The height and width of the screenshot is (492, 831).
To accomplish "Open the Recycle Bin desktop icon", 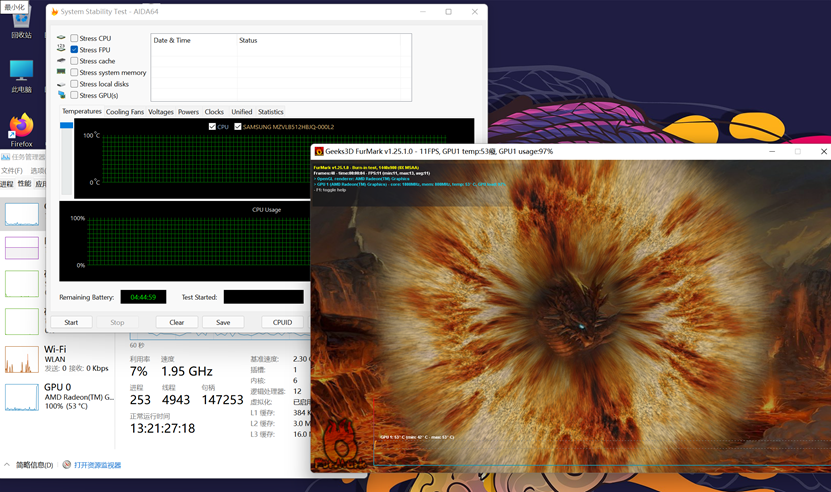I will [22, 24].
